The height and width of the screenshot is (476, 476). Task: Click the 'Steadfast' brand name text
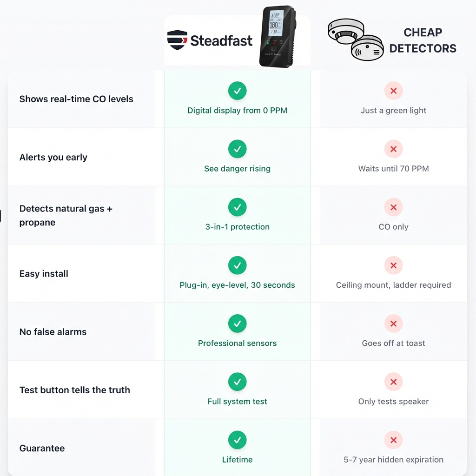221,40
